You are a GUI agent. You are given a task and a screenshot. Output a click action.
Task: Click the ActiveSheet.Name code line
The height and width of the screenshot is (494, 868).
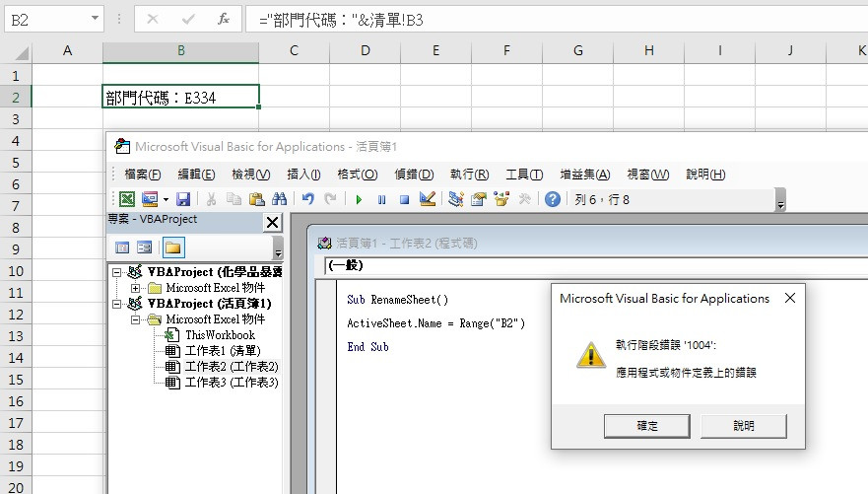pyautogui.click(x=435, y=323)
